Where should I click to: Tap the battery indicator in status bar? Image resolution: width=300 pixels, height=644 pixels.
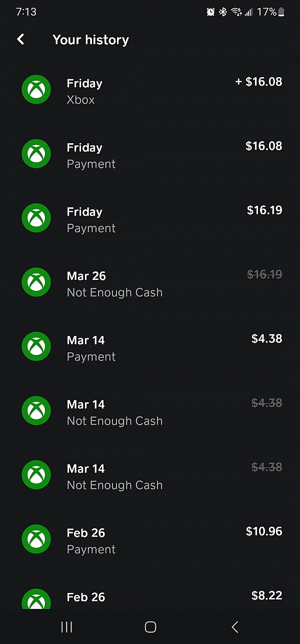pyautogui.click(x=281, y=12)
